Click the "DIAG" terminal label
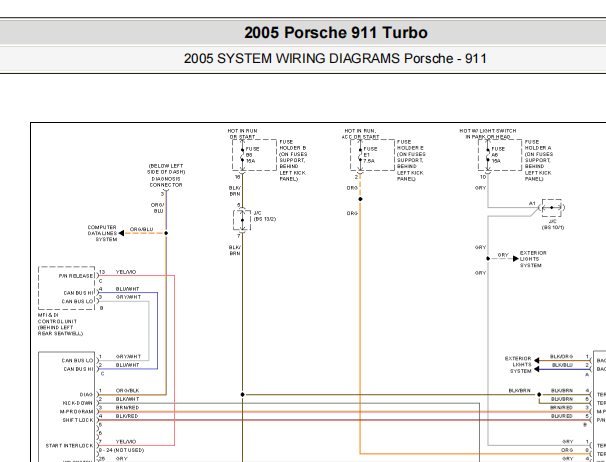 tap(87, 395)
